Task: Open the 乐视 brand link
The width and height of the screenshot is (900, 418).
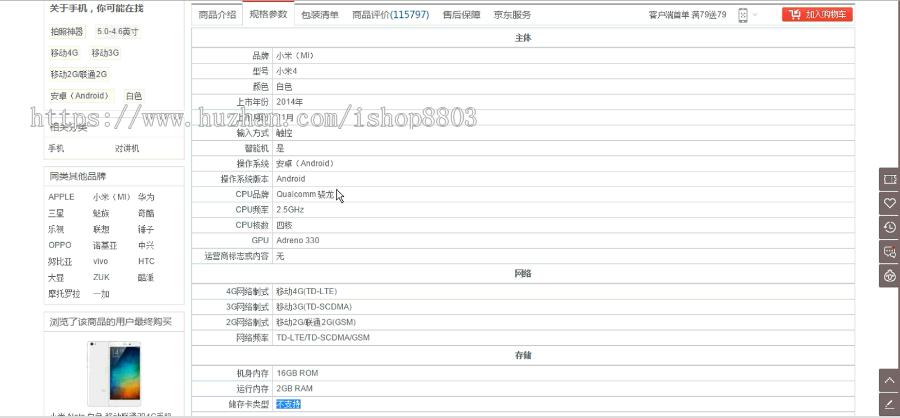Action: point(56,229)
